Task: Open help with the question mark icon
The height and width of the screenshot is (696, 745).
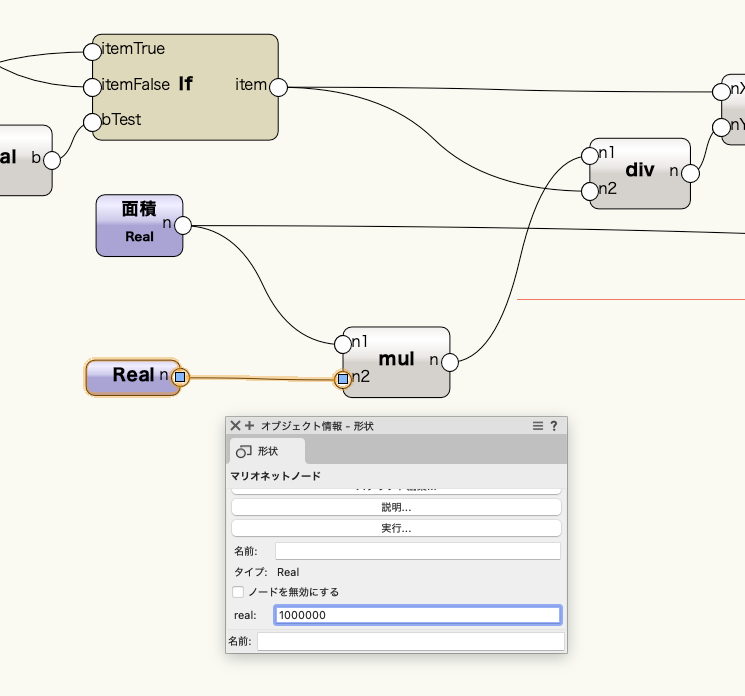Action: 554,425
